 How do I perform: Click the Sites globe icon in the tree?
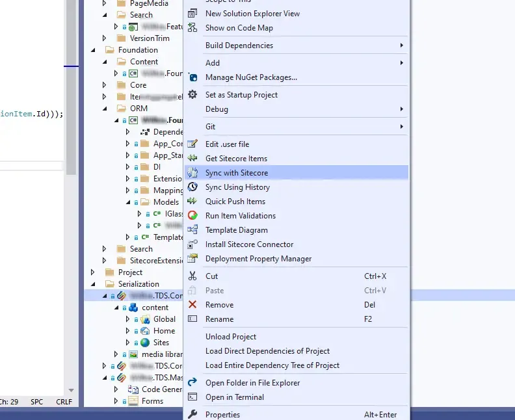(x=145, y=343)
